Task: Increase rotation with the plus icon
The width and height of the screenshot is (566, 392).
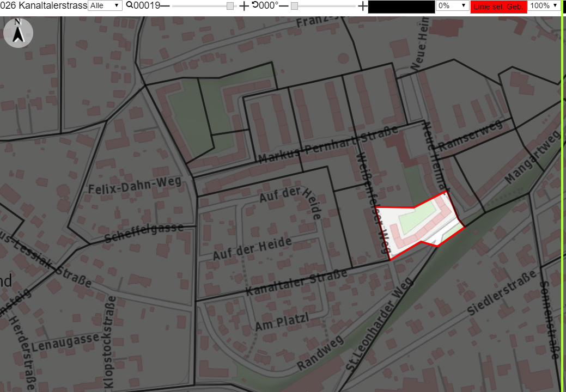Action: click(x=362, y=6)
